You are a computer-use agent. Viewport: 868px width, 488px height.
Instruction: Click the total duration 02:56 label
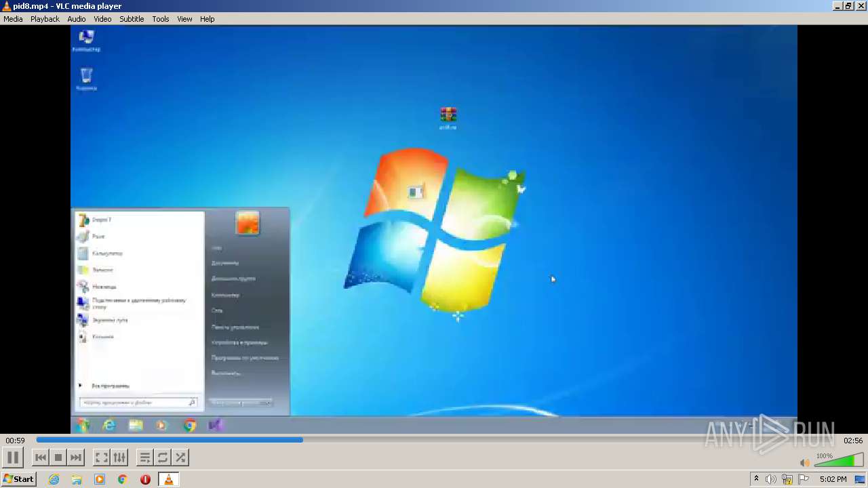point(853,441)
